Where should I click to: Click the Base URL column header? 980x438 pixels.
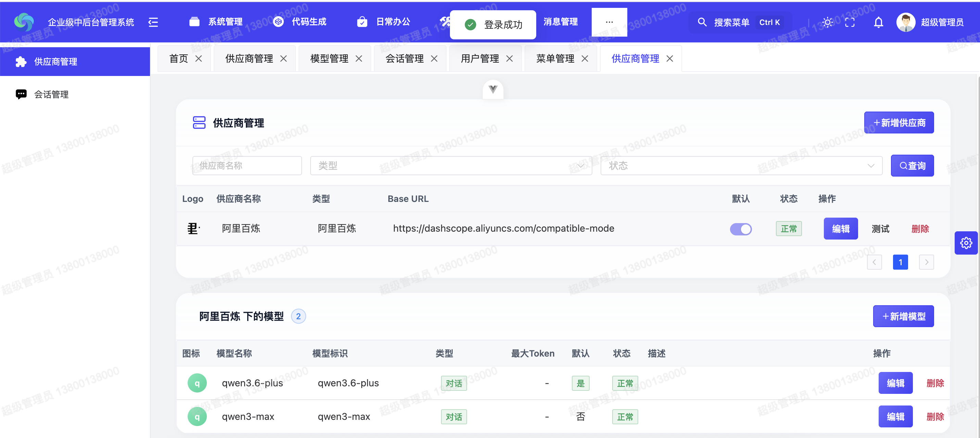(408, 199)
